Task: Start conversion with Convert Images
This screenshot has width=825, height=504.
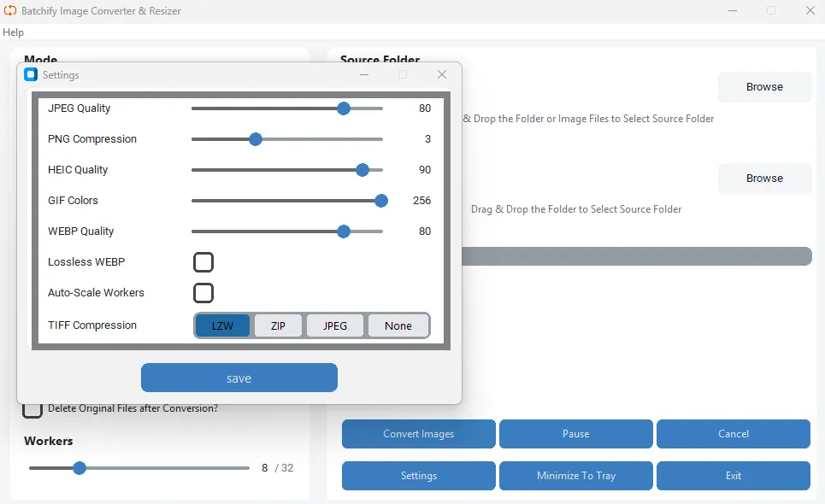Action: (x=418, y=434)
